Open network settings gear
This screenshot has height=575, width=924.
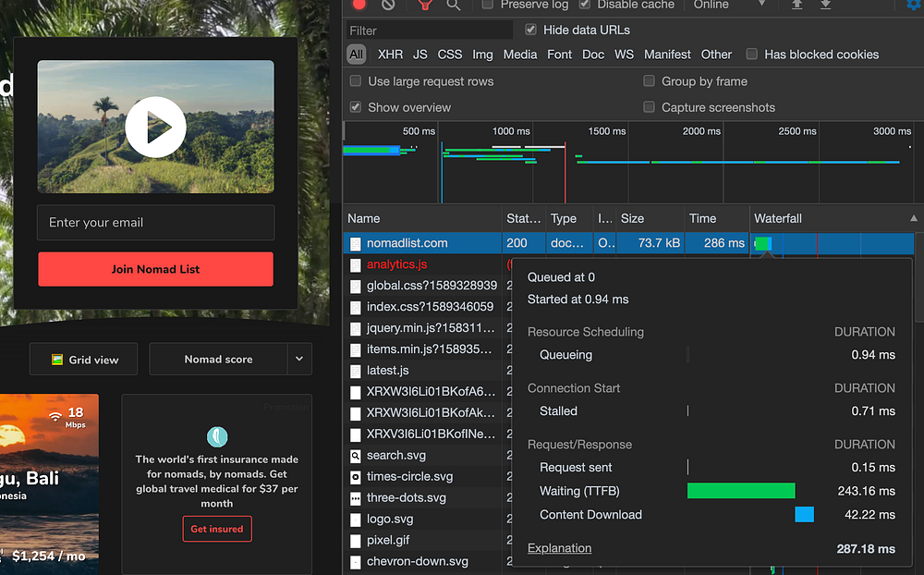tap(915, 4)
